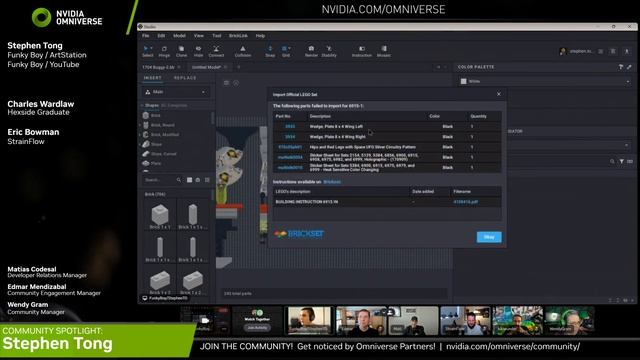
Task: Open the Wing Left part number link
Action: coord(290,127)
